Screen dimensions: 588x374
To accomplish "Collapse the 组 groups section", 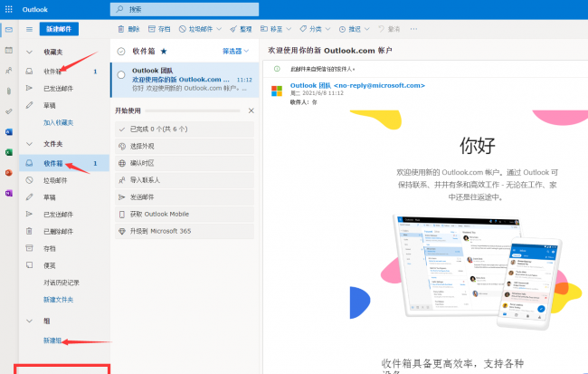I will [x=29, y=321].
